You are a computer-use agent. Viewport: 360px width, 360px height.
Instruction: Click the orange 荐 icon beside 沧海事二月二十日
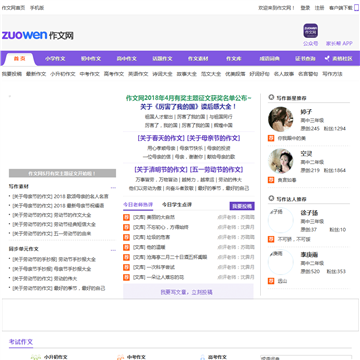126,257
